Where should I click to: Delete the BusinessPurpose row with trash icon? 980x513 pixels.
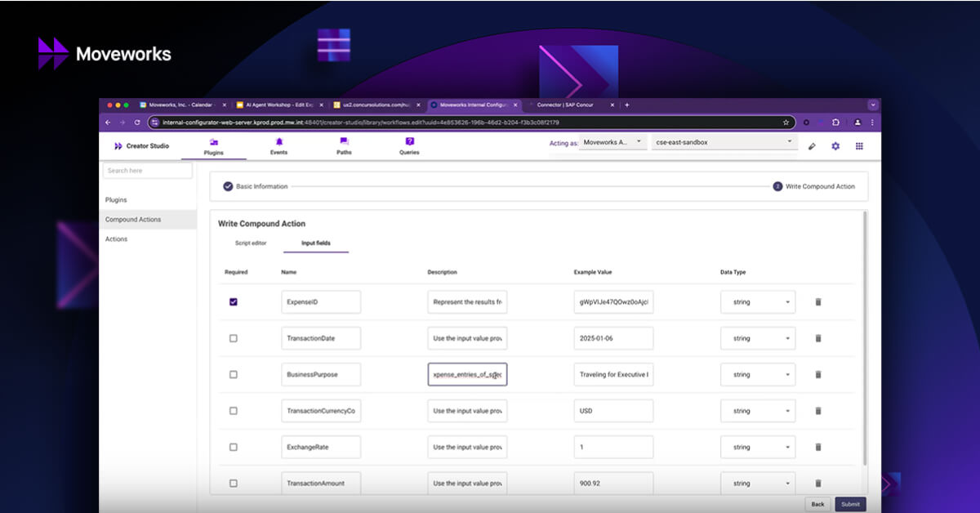tap(818, 375)
